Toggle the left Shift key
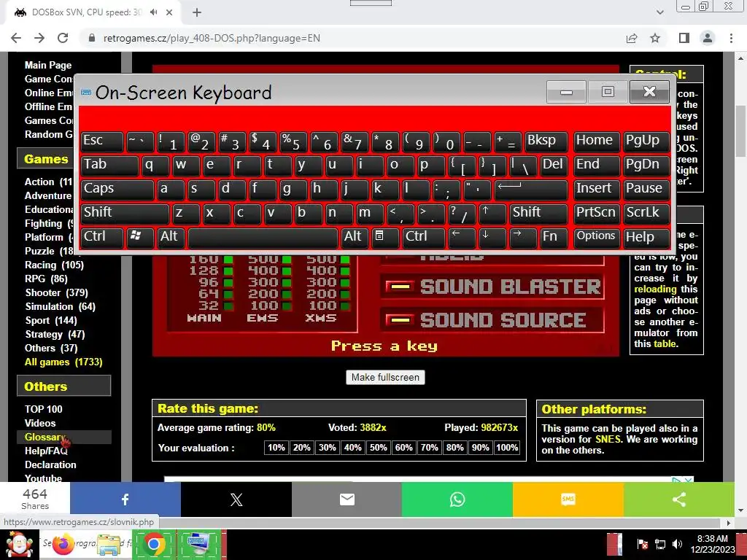Screen dimensions: 747x560 pos(125,214)
